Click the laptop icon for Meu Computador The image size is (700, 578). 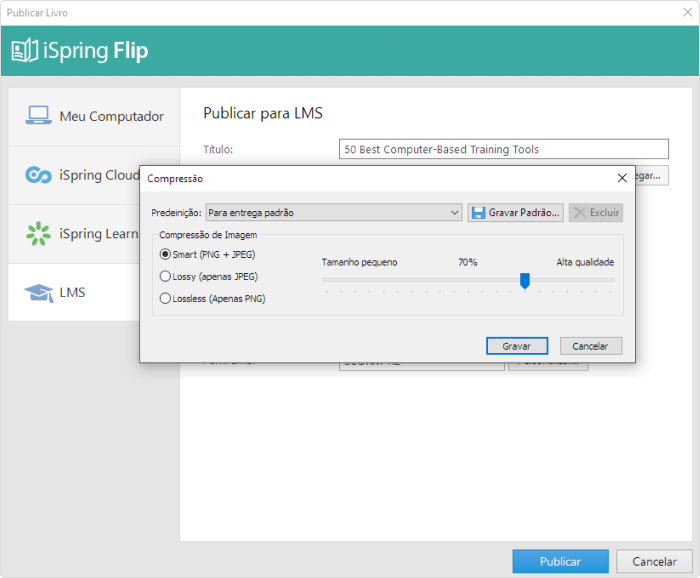click(x=38, y=115)
